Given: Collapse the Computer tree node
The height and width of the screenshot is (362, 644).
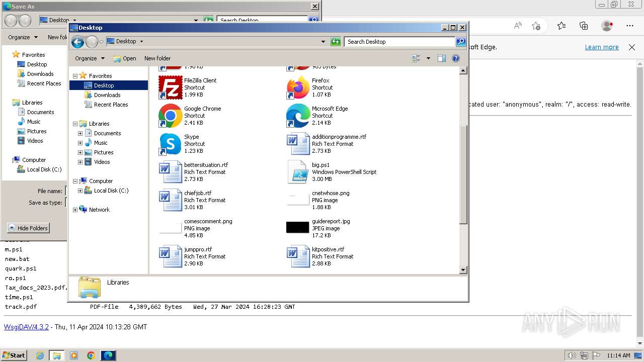Looking at the screenshot, I should click(75, 181).
